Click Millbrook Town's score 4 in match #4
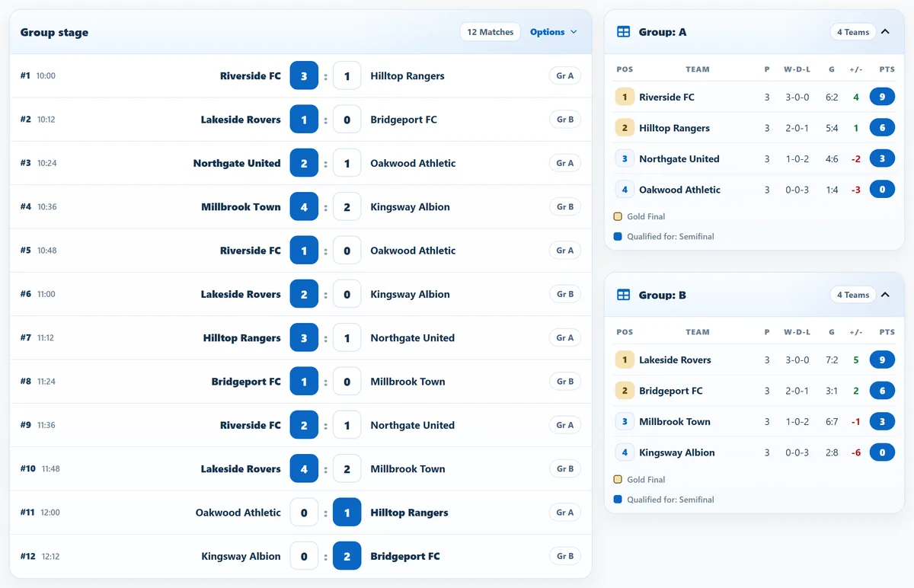 pyautogui.click(x=304, y=207)
